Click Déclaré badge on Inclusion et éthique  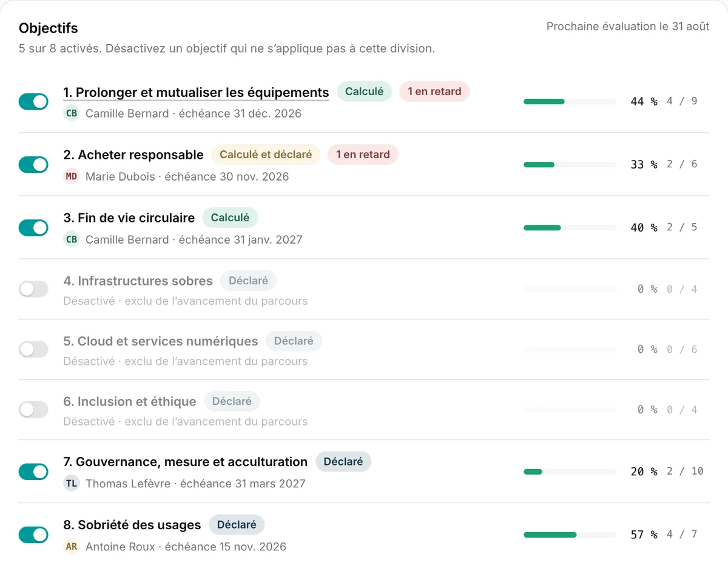(x=232, y=401)
